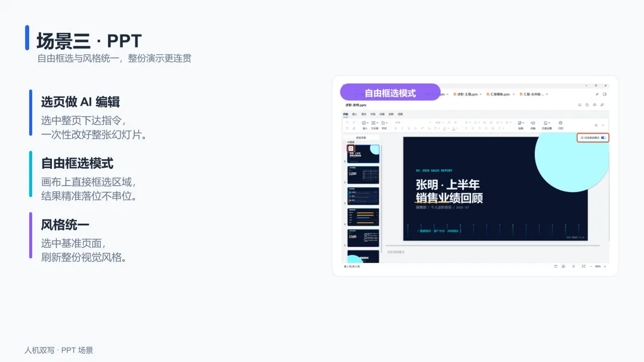The width and height of the screenshot is (644, 362).
Task: Select slide 3 thumbnail
Action: point(364,196)
